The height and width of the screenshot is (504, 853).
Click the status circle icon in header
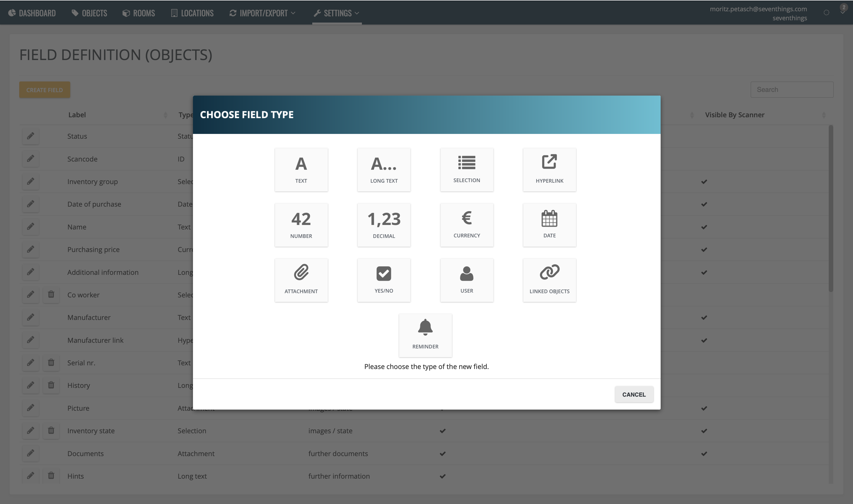tap(826, 13)
